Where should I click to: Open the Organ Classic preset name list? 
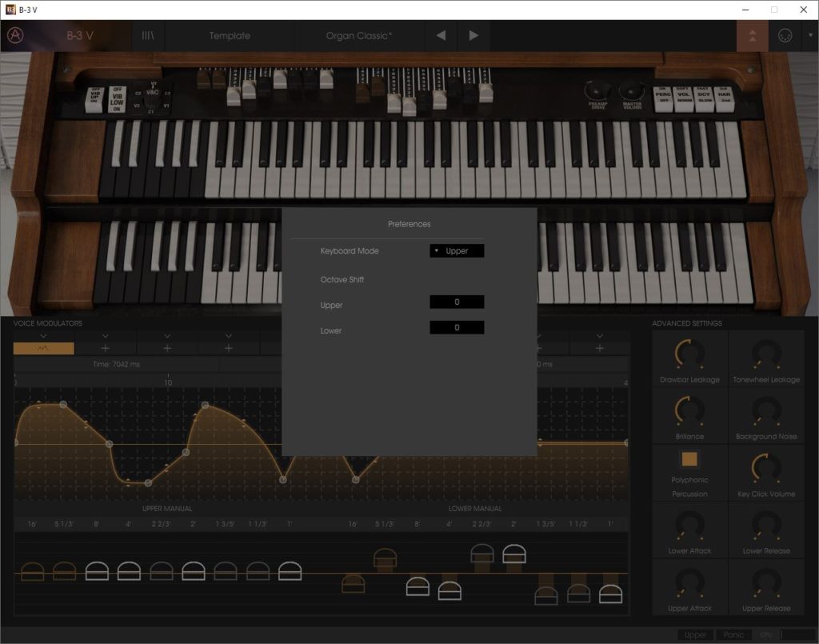coord(359,35)
